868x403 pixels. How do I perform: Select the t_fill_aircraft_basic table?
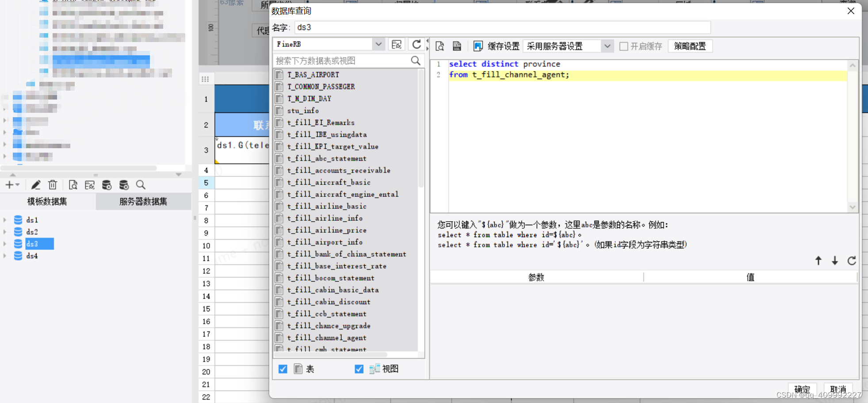click(x=329, y=182)
